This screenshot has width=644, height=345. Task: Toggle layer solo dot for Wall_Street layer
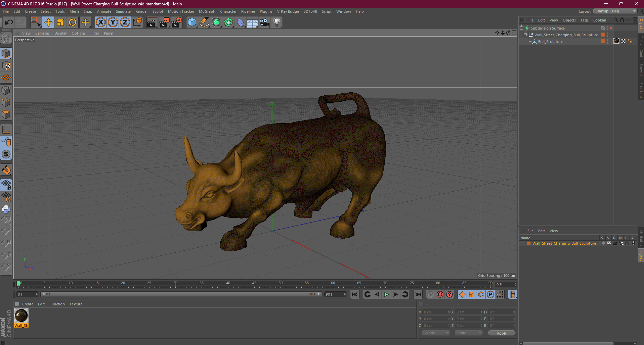point(603,243)
